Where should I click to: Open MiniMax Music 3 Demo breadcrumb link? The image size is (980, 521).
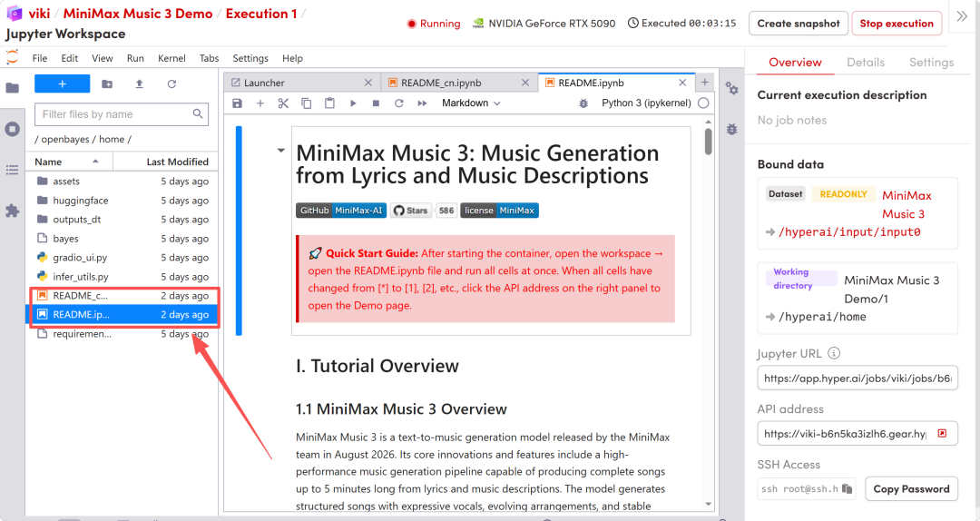tap(138, 14)
